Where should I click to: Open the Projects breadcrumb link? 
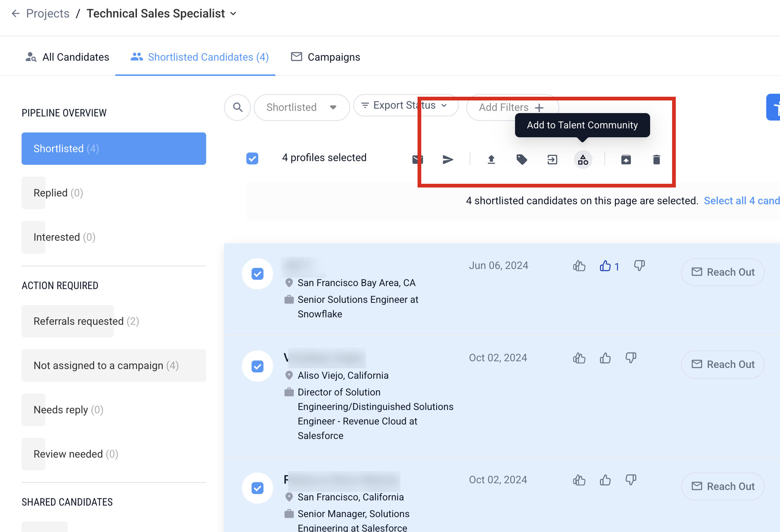pyautogui.click(x=48, y=14)
